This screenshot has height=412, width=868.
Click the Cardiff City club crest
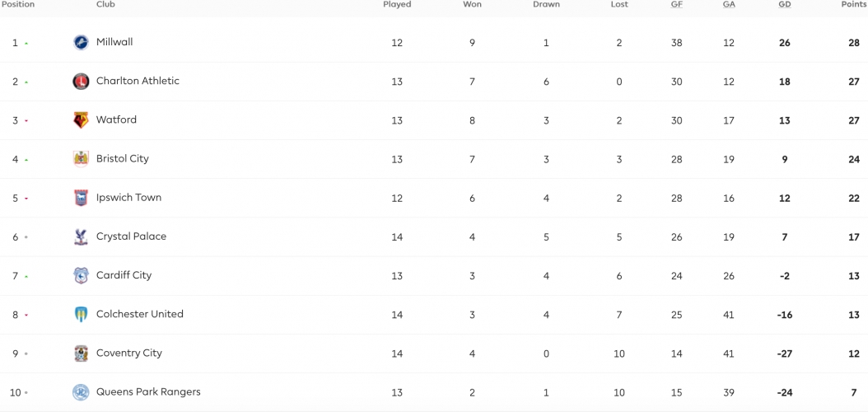(x=81, y=275)
